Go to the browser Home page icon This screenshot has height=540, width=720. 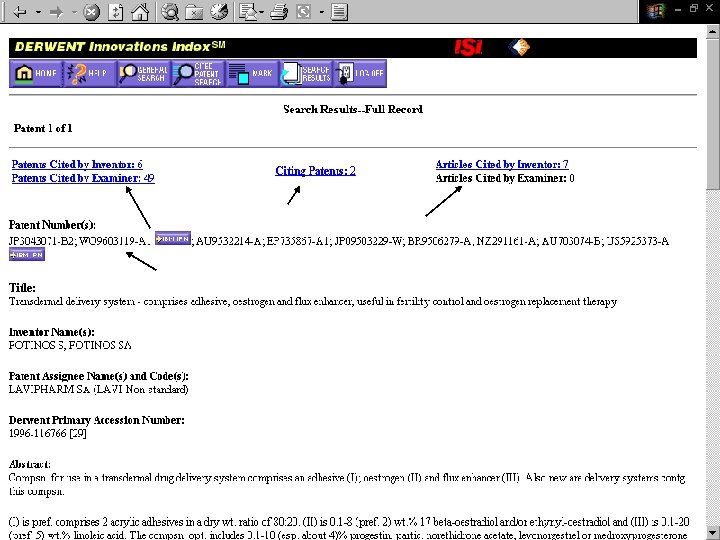click(140, 12)
